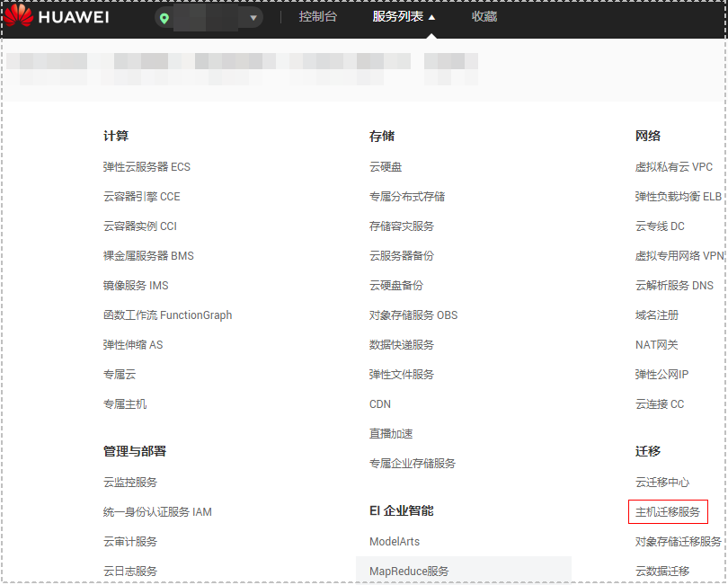Select 云硬盘备份
The width and height of the screenshot is (728, 585).
point(396,286)
